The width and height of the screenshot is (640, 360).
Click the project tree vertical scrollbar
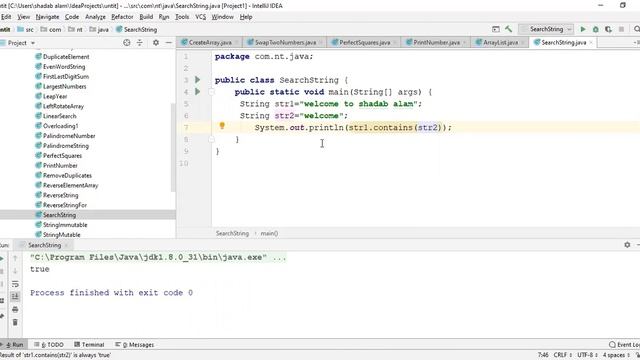coord(173,147)
